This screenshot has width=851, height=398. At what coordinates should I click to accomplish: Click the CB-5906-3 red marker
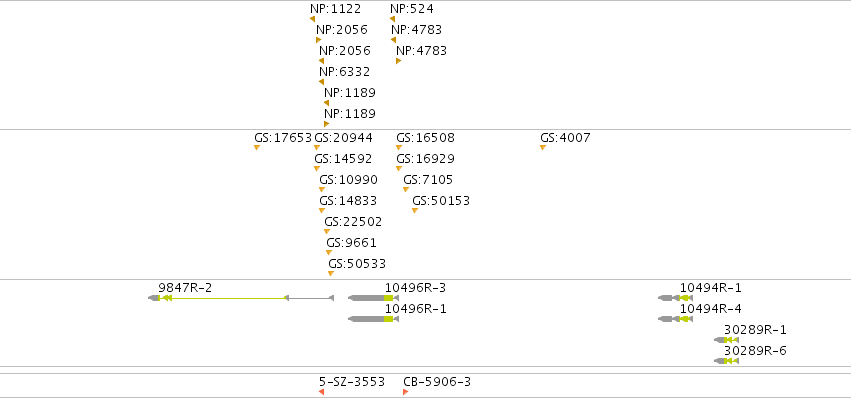pyautogui.click(x=405, y=392)
